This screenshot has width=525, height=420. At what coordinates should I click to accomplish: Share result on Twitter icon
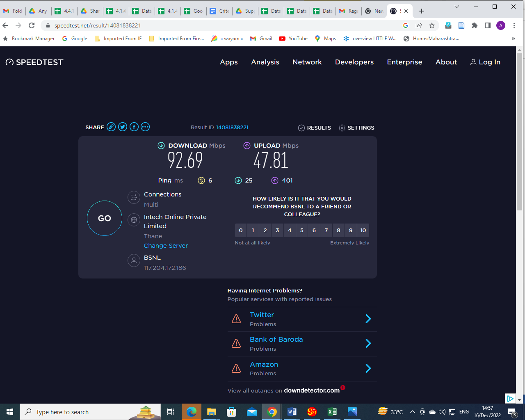[123, 127]
